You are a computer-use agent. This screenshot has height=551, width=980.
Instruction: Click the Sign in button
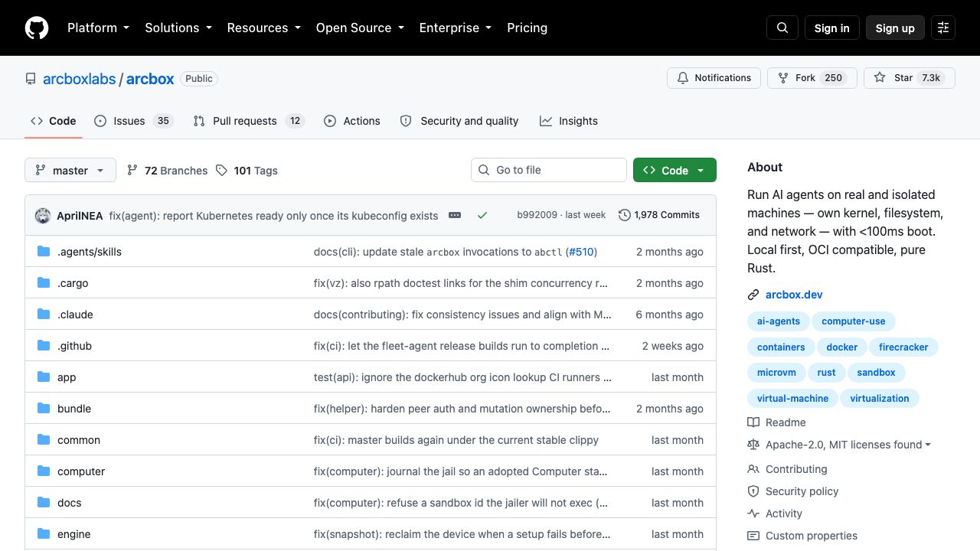coord(831,28)
